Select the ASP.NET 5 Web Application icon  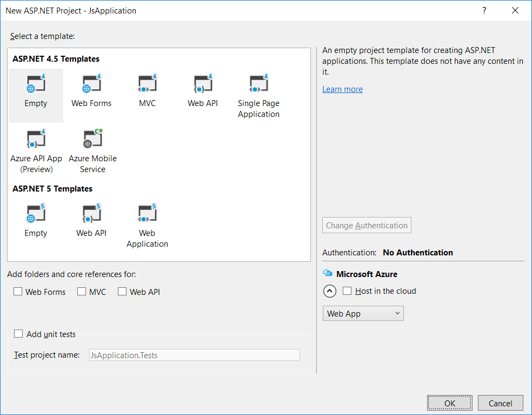[x=147, y=213]
